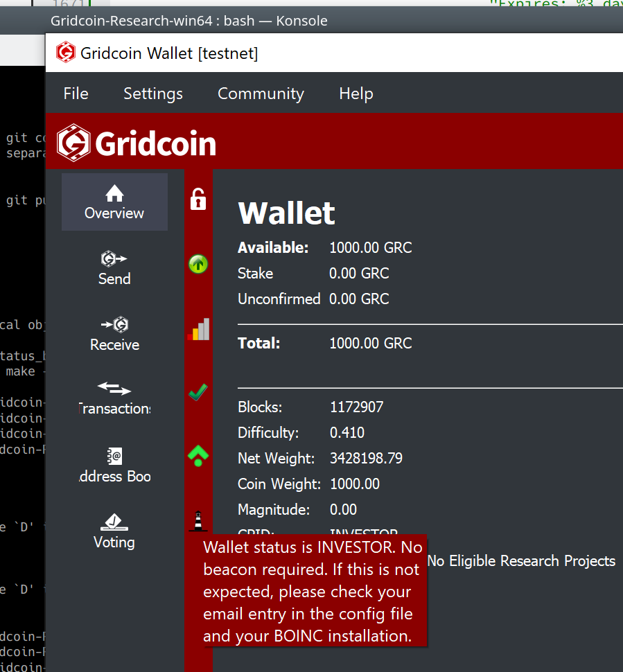
Task: Open the Community menu
Action: 261,94
